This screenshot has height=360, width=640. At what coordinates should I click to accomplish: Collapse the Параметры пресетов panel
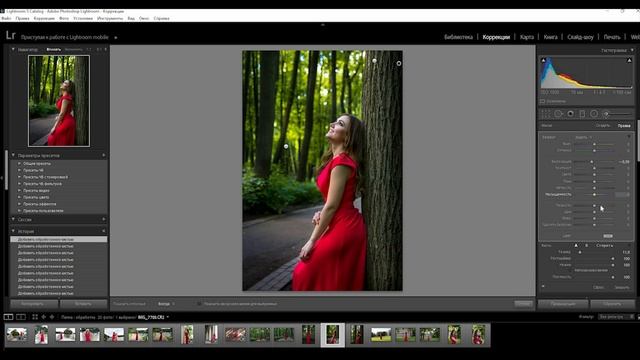[x=13, y=156]
